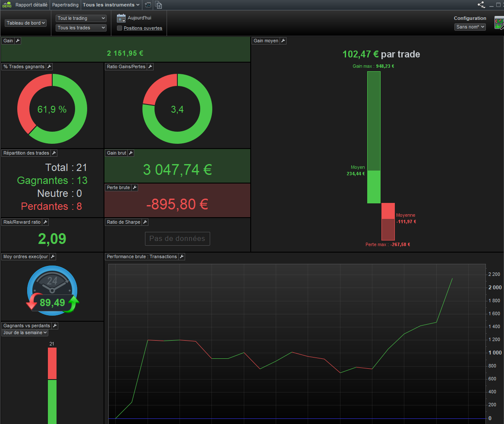Screen dimensions: 504x424
Task: Click the Rapport détaillé title tab
Action: tap(31, 5)
